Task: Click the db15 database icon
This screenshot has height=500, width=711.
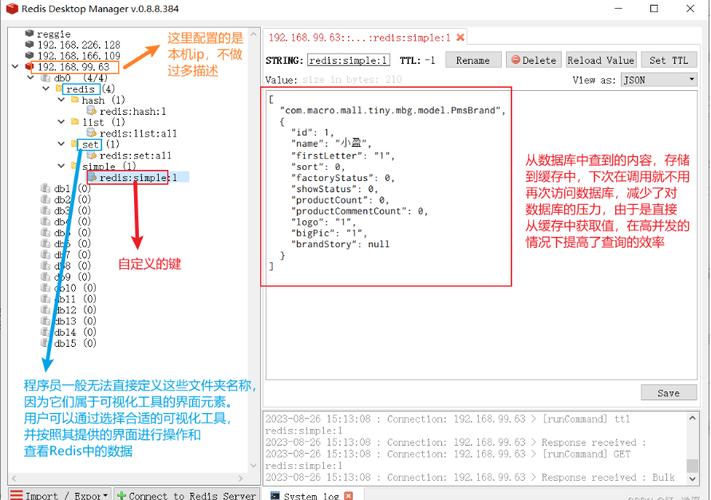Action: pos(45,343)
